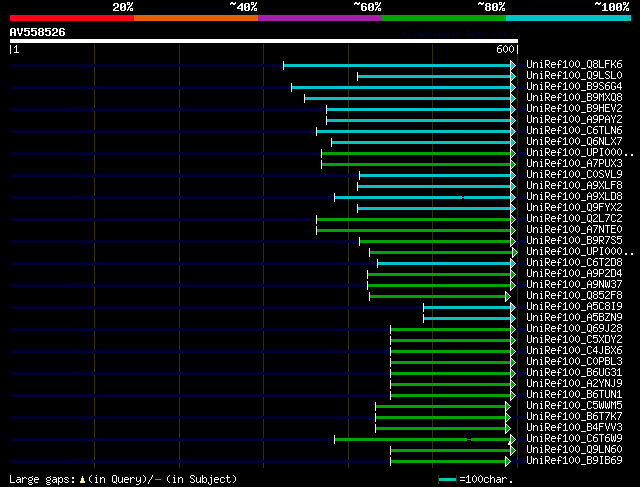Image resolution: width=640 pixels, height=487 pixels.
Task: Select label UniRef100_C0SVL9
Action: click(574, 175)
